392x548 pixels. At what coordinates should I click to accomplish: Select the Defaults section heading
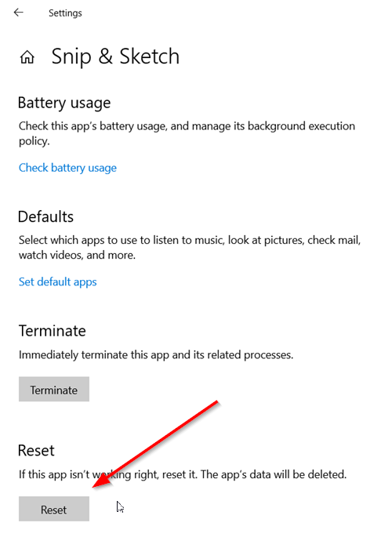click(x=45, y=216)
